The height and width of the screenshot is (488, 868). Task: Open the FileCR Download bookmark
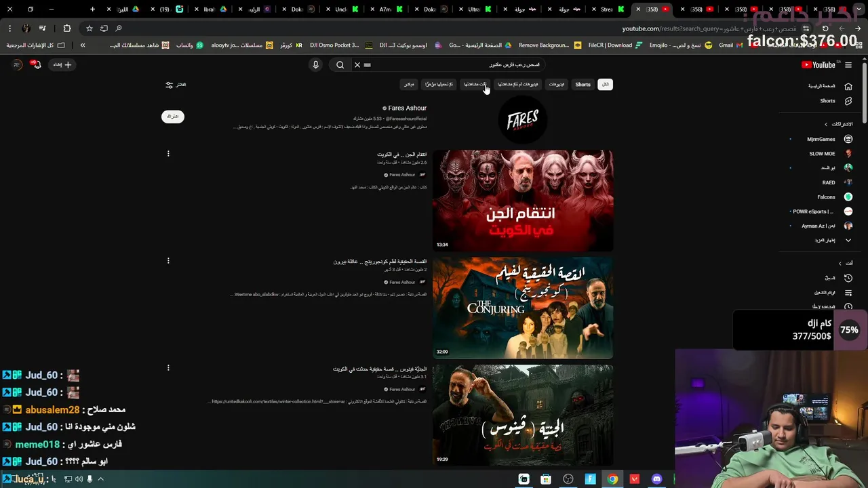[616, 45]
